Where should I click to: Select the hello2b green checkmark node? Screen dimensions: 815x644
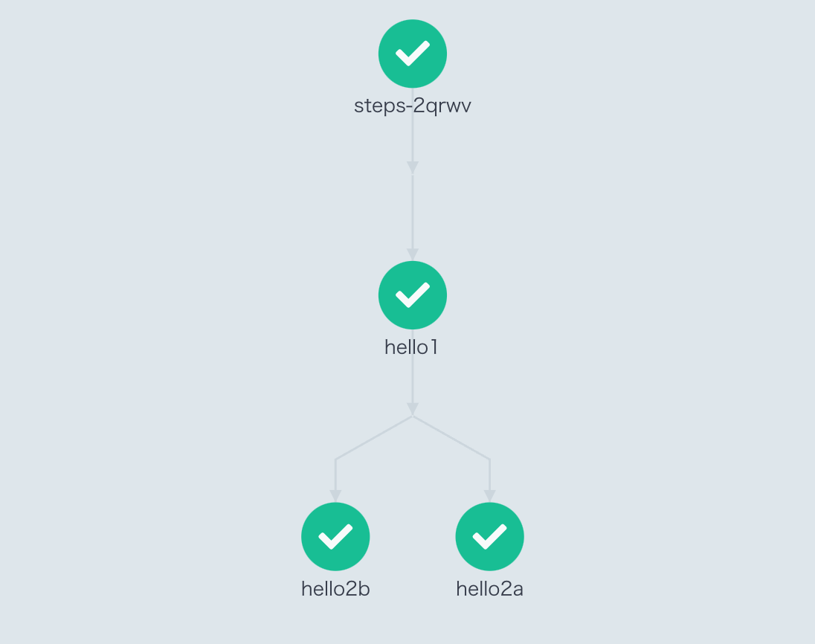pyautogui.click(x=335, y=536)
